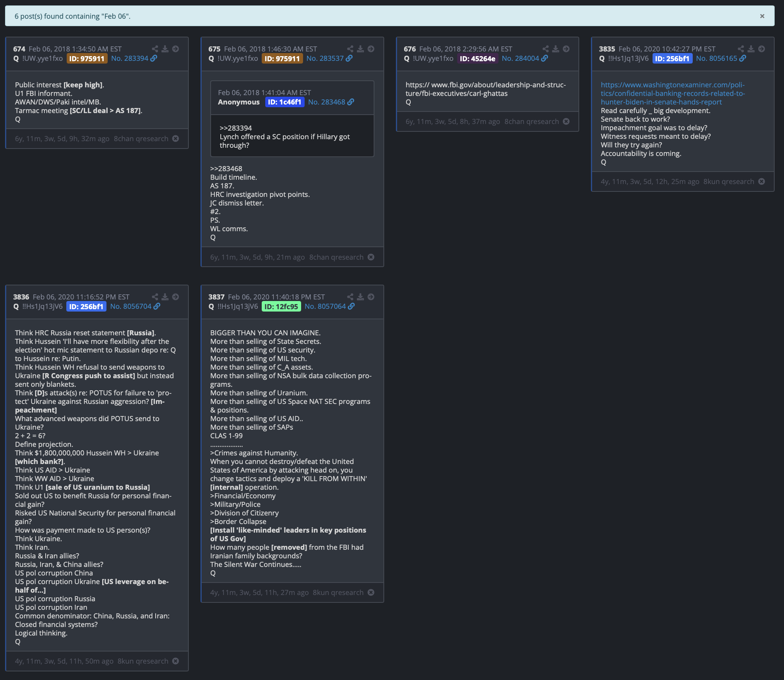This screenshot has height=680, width=784.
Task: Click post number 676 heading
Action: 410,49
